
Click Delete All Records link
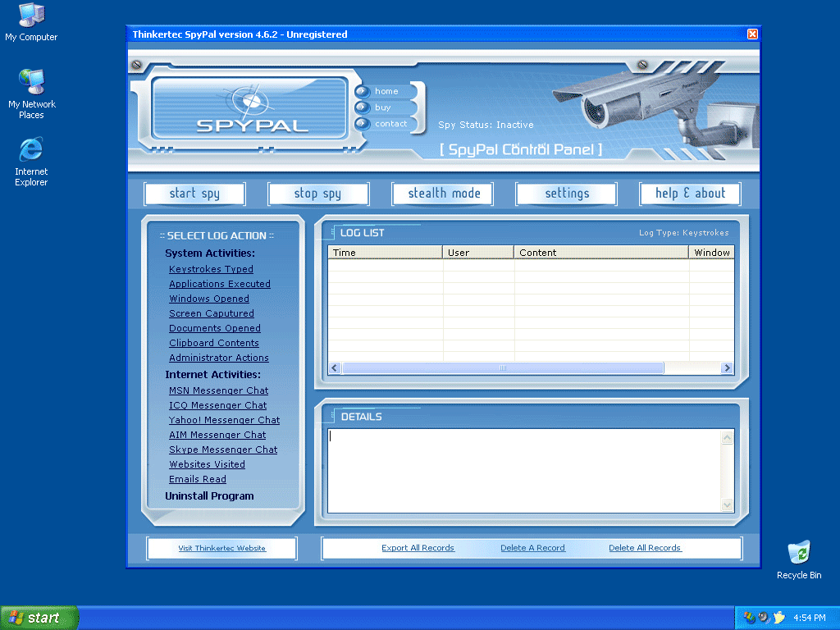point(645,548)
